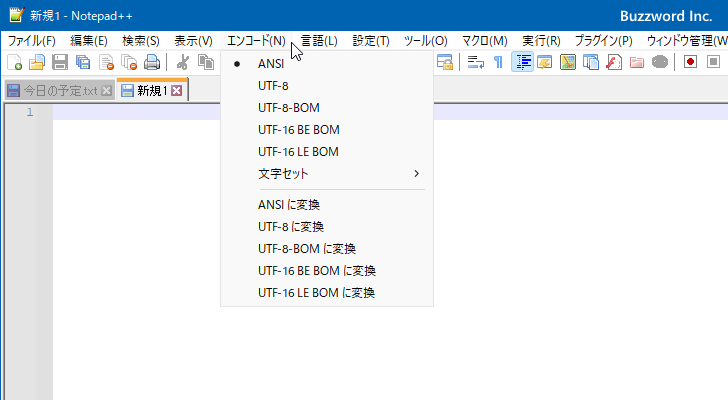Open the マクロ(M) menu
The height and width of the screenshot is (400, 728).
484,41
